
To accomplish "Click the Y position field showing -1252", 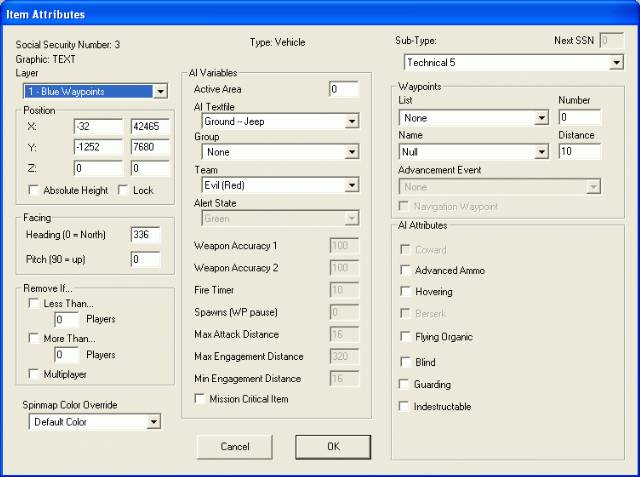I will click(98, 147).
